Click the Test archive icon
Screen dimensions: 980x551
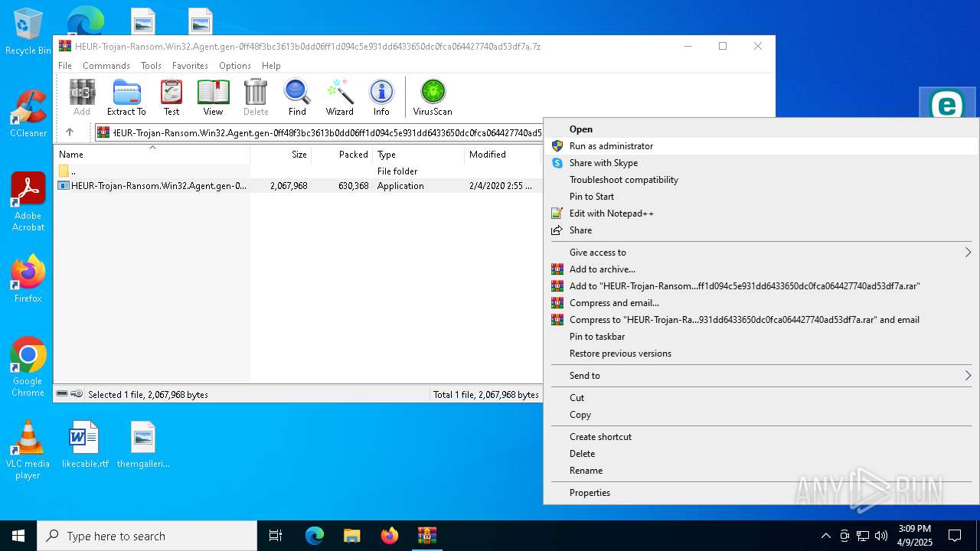click(x=171, y=98)
